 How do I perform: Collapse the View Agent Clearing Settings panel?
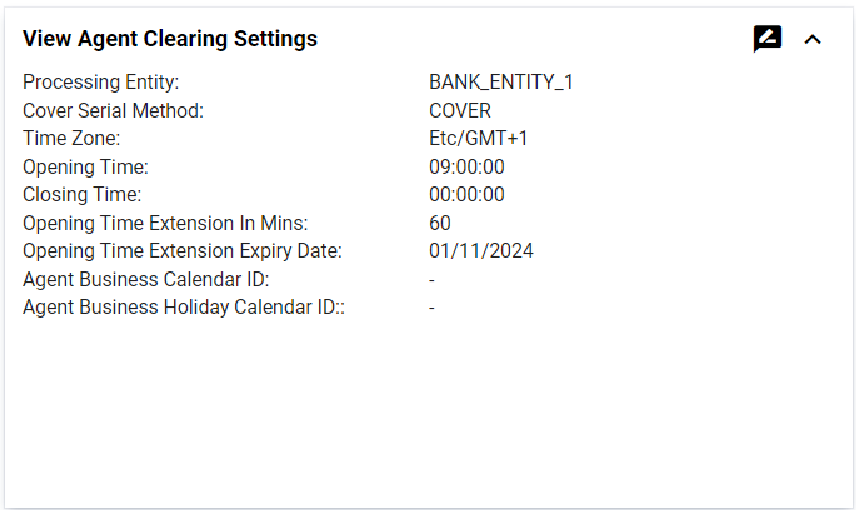click(813, 39)
